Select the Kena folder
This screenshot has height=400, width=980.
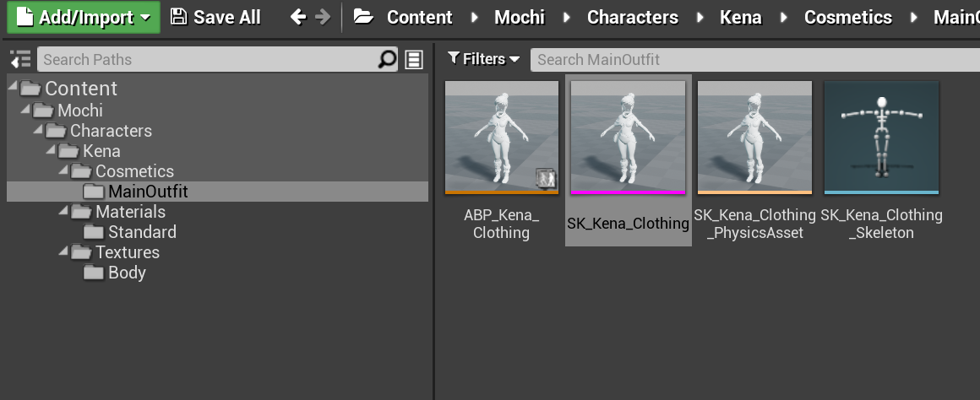90,151
